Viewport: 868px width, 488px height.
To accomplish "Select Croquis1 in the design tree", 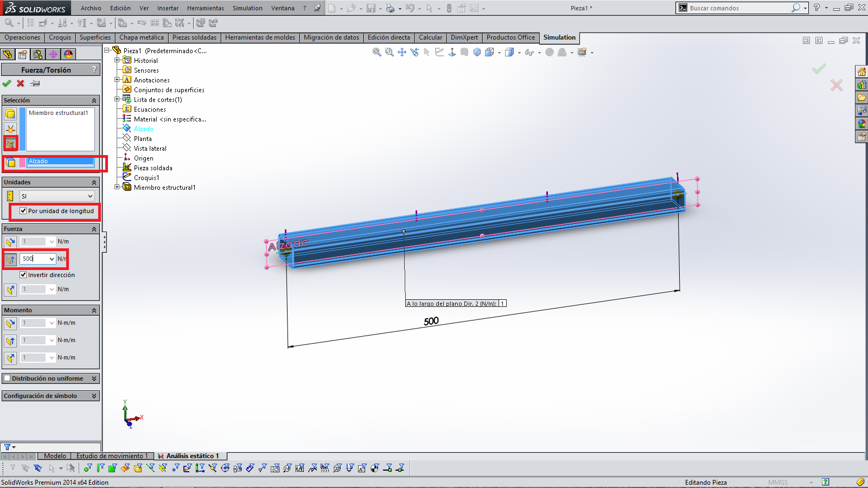I will pos(146,178).
